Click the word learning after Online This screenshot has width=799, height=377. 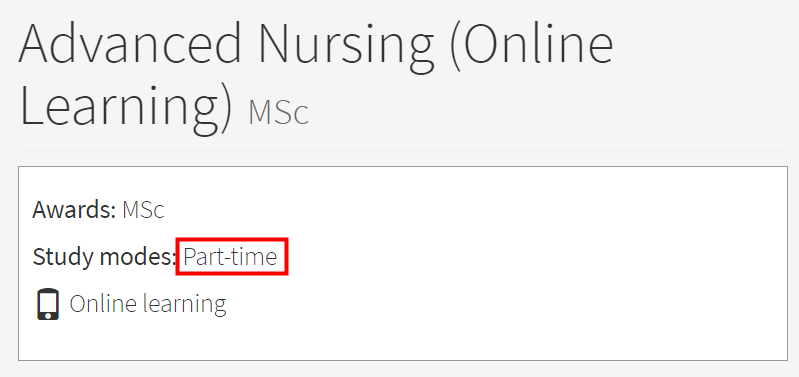[184, 304]
